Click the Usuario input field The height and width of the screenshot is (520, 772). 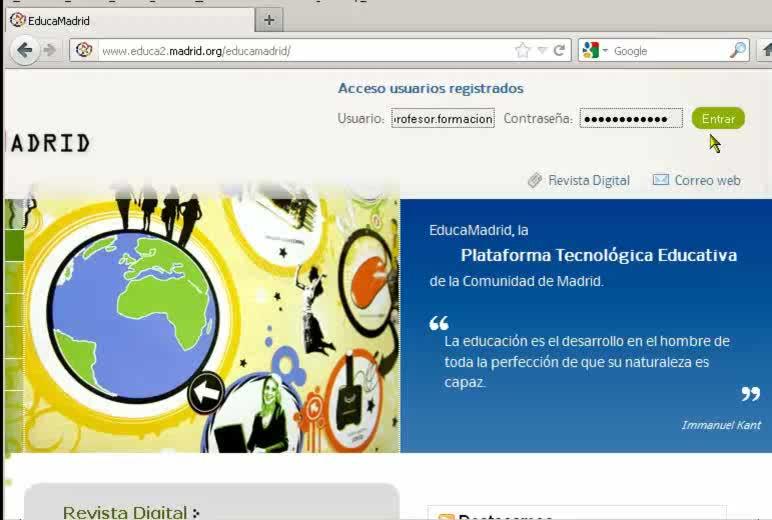click(x=443, y=118)
